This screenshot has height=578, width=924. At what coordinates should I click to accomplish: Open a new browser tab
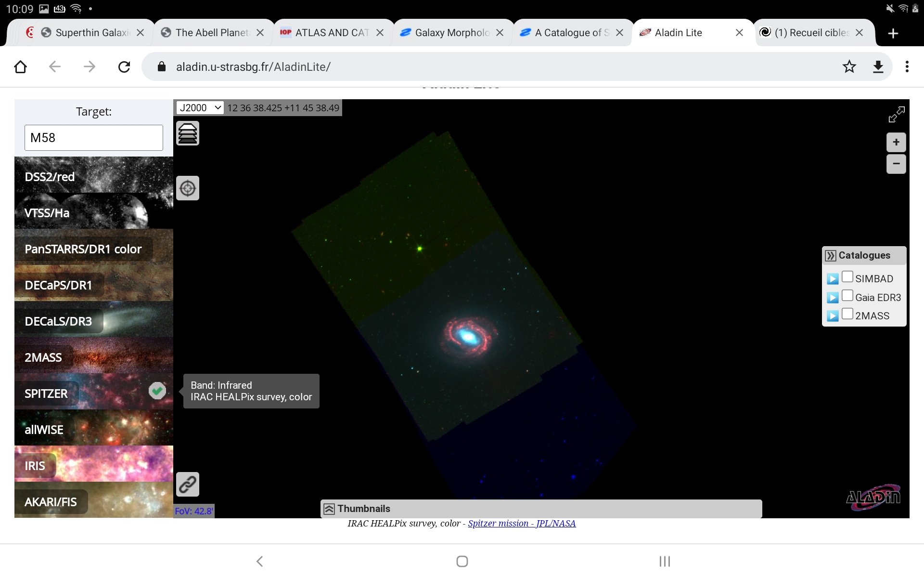(893, 33)
